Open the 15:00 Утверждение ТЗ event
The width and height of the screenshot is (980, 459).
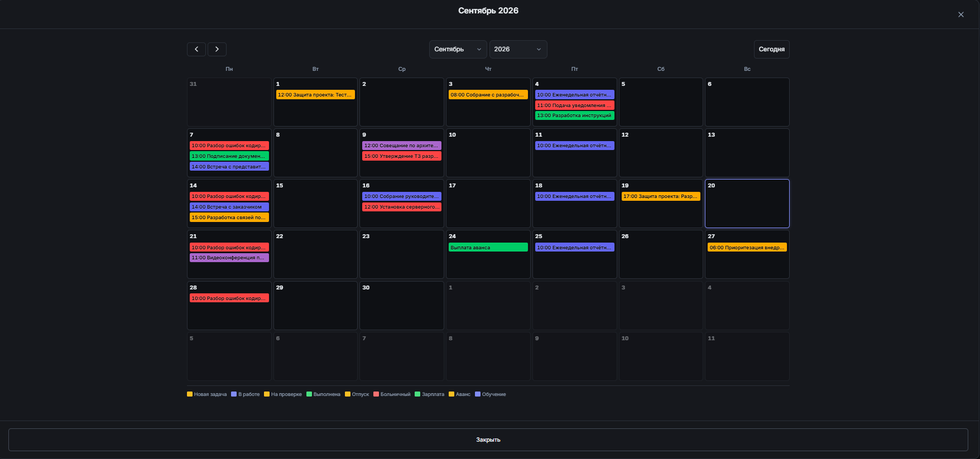402,156
